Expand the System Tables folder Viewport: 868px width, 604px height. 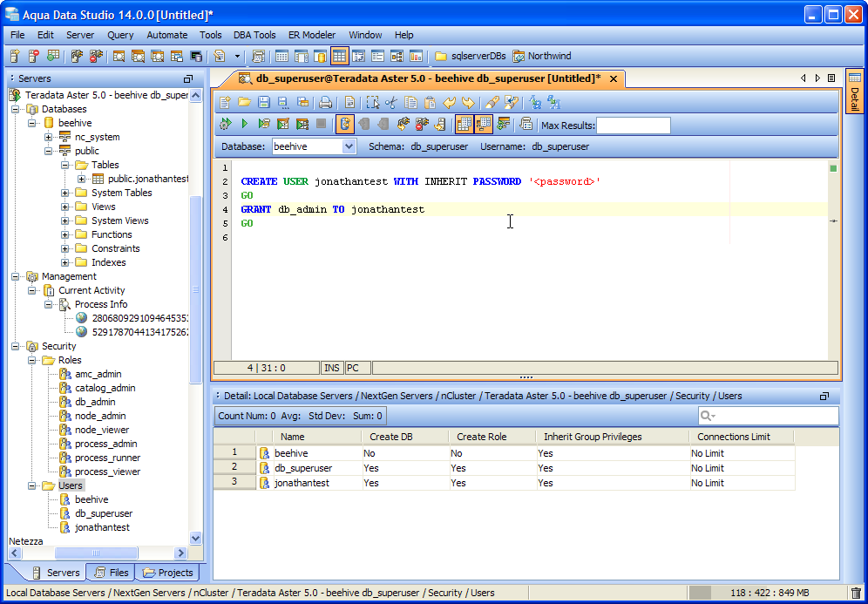pos(64,193)
